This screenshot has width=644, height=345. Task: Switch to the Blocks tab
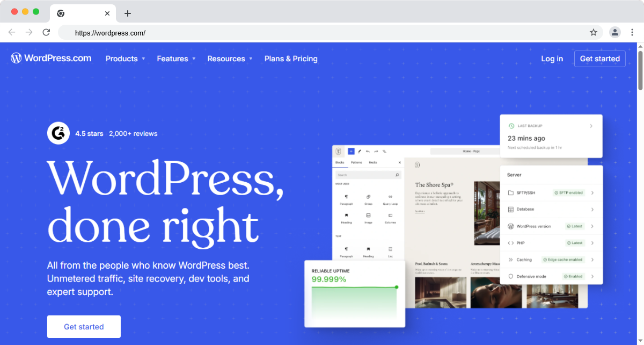(340, 162)
